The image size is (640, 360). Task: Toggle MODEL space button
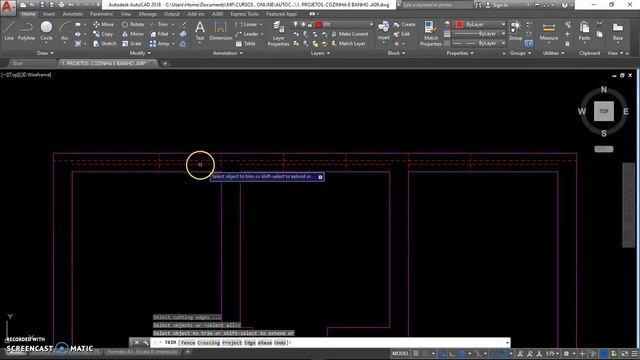click(400, 353)
